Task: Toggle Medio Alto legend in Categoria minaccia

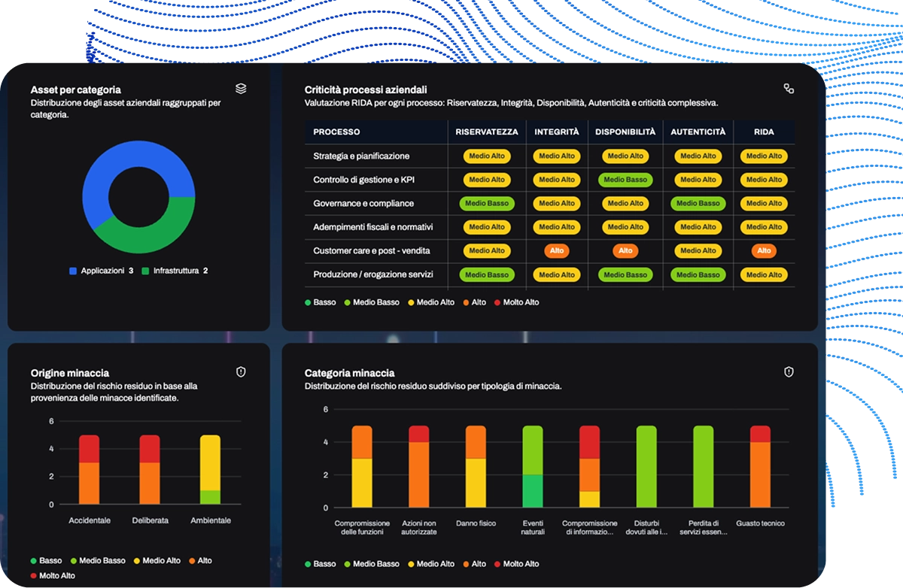Action: pos(431,564)
